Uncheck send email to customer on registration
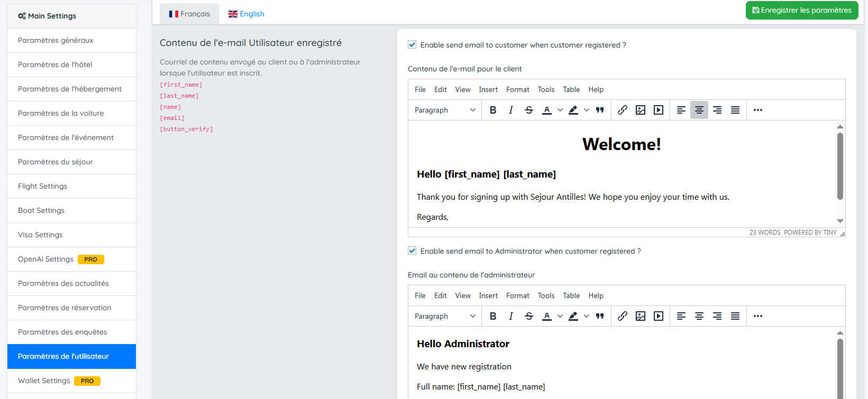Image resolution: width=868 pixels, height=399 pixels. coord(412,45)
